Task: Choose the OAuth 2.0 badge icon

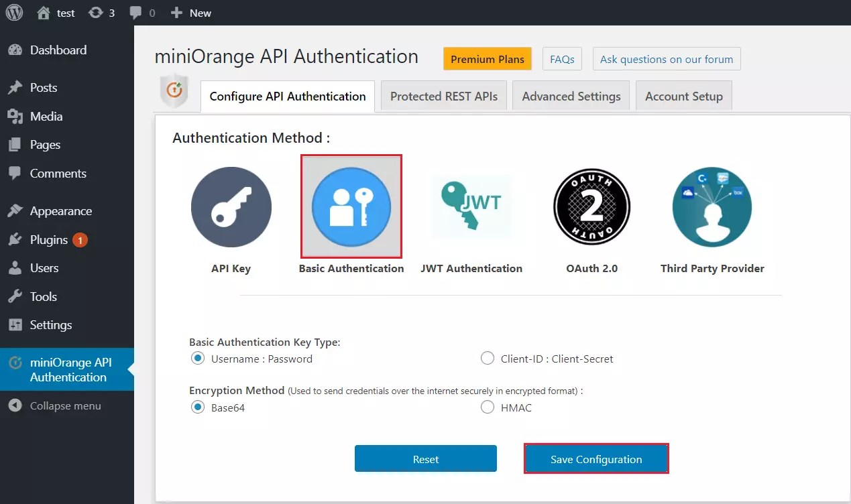Action: pos(591,207)
